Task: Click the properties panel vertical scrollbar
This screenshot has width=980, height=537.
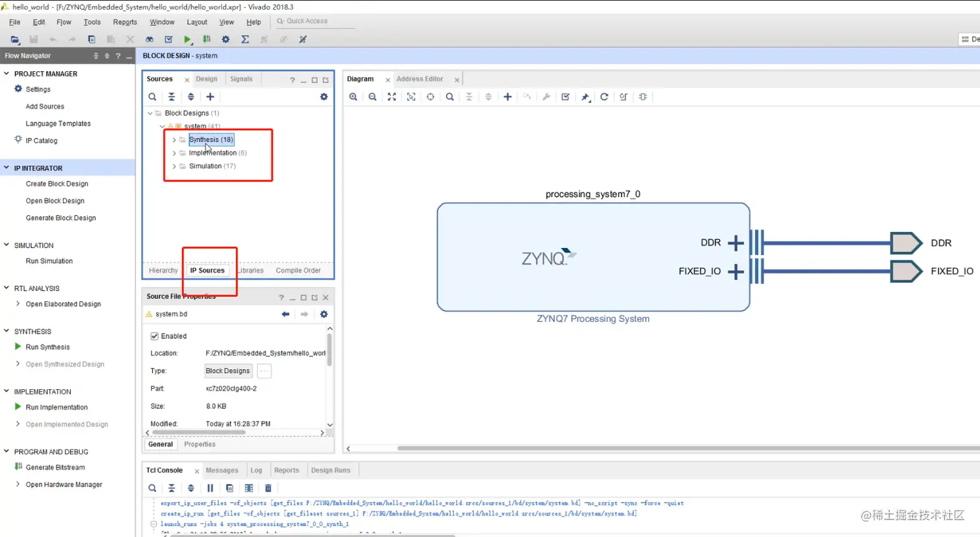Action: 329,350
